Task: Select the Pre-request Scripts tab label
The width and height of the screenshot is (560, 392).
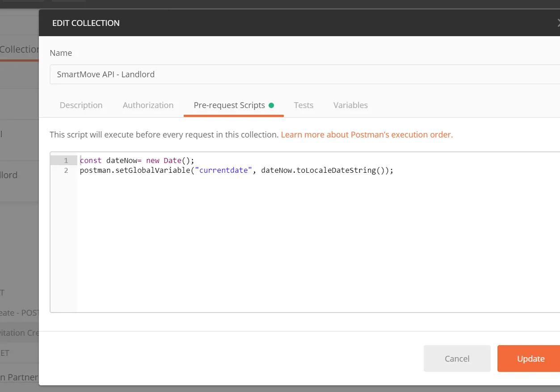Action: pos(229,105)
